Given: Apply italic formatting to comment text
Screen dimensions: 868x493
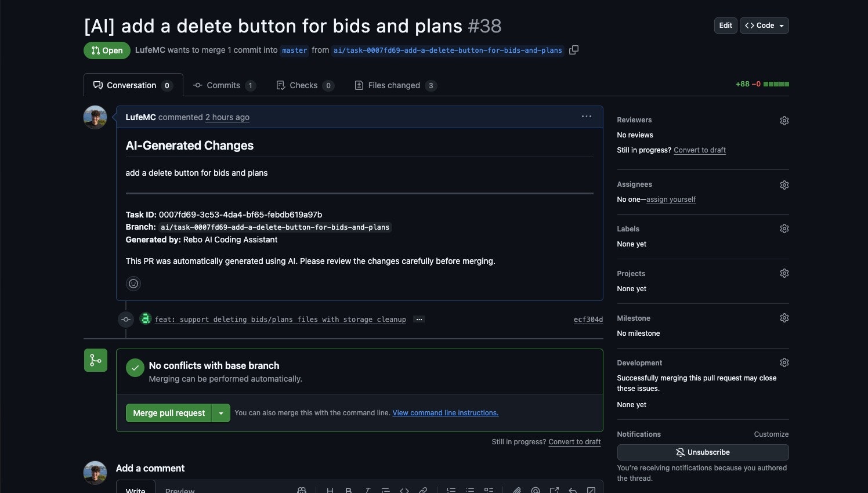Looking at the screenshot, I should [x=367, y=490].
